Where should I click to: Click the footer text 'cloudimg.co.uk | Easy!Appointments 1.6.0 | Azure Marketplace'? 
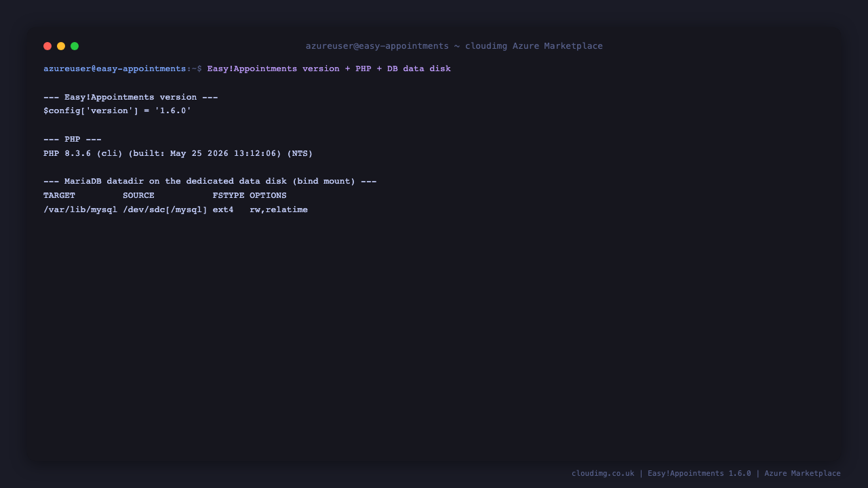[x=706, y=474]
